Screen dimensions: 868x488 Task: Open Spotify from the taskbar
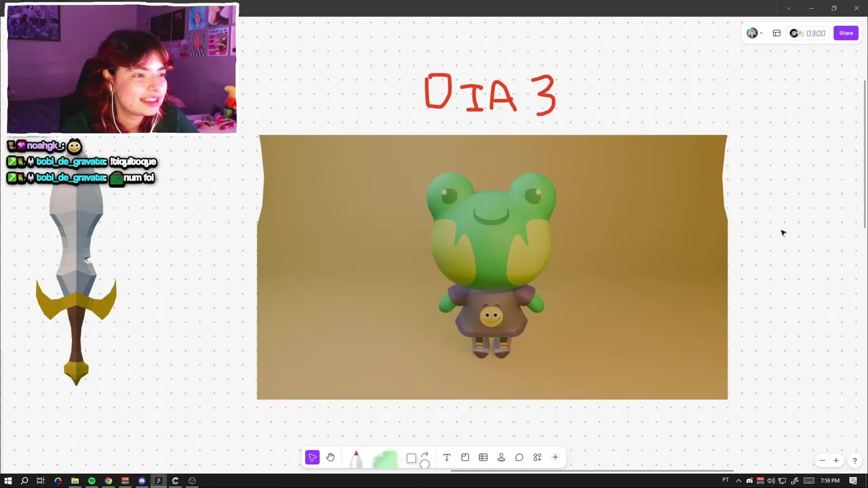(92, 481)
